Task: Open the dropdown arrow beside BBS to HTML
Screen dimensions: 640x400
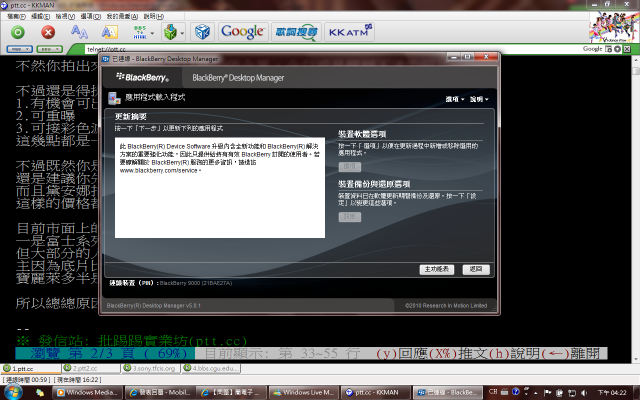Action: click(152, 33)
